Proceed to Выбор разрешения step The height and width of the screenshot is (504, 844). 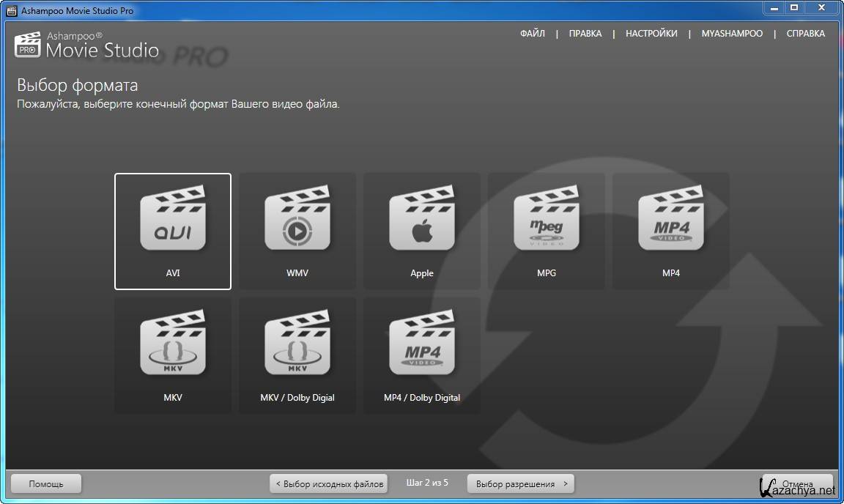coord(520,484)
